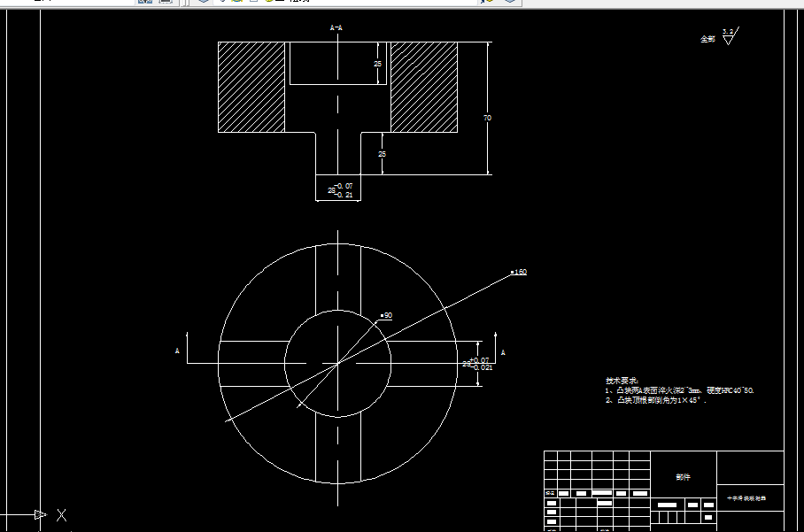Select technical requirement line 2 about 1×45° chamfer
The width and height of the screenshot is (804, 532).
[x=656, y=400]
